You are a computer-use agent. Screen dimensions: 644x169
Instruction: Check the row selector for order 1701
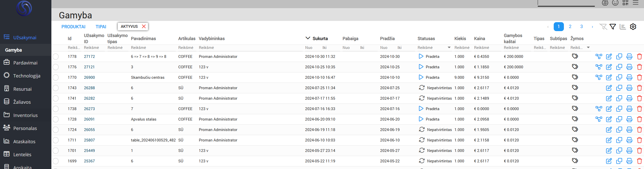[56, 151]
